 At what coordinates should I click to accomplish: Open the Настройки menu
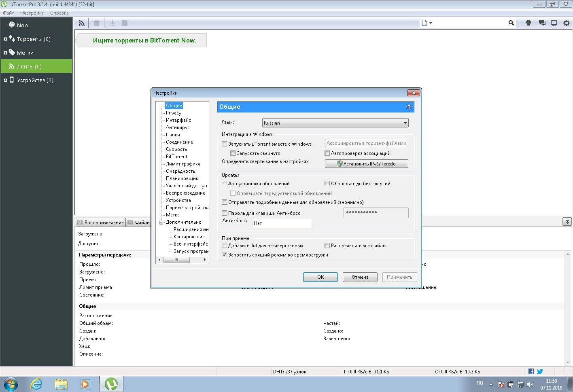pos(32,13)
